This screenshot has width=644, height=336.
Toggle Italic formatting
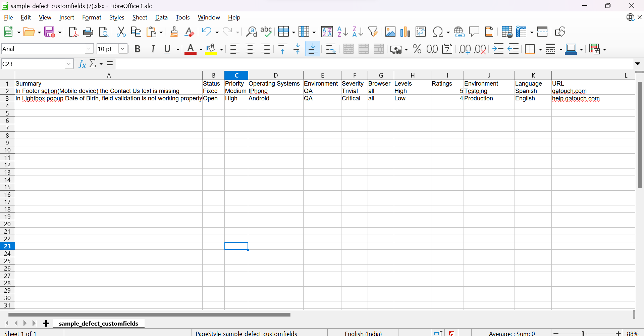153,49
